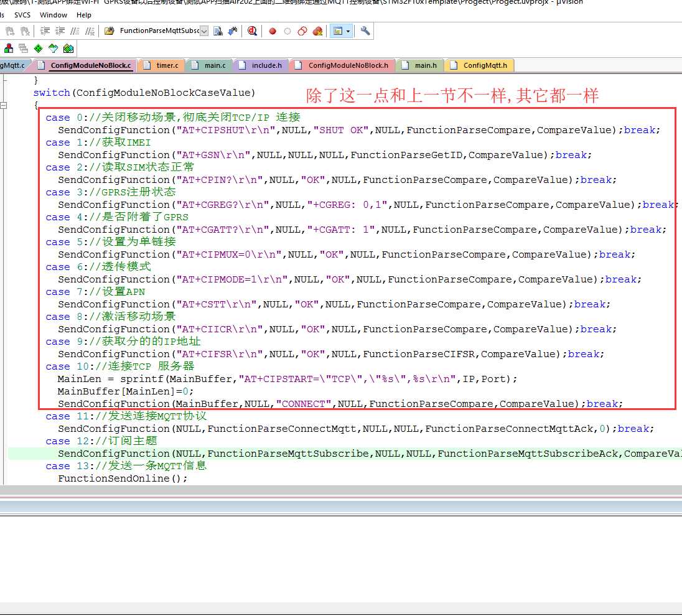Open the SVCS menu

[x=22, y=15]
